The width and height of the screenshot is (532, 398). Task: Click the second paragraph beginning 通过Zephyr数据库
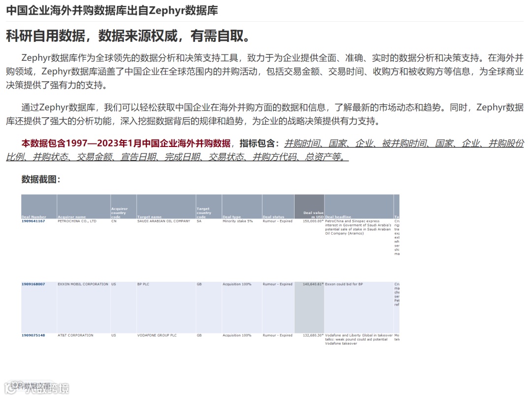[x=265, y=114]
